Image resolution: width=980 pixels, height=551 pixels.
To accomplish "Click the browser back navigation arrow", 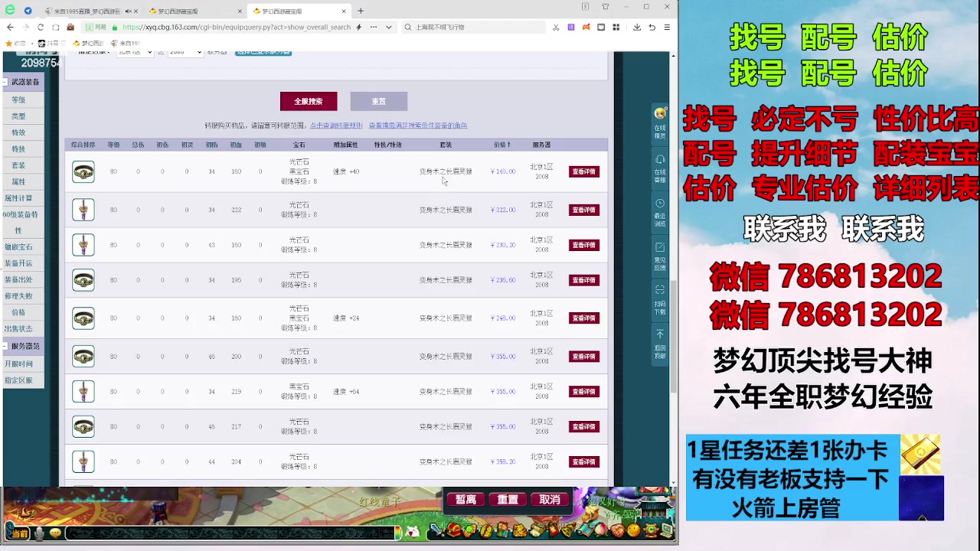I will pyautogui.click(x=11, y=27).
